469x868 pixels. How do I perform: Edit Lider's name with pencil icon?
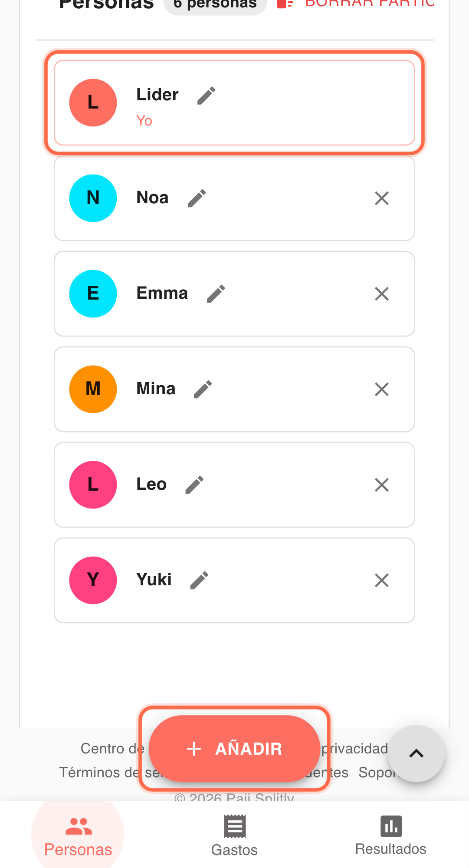point(207,96)
